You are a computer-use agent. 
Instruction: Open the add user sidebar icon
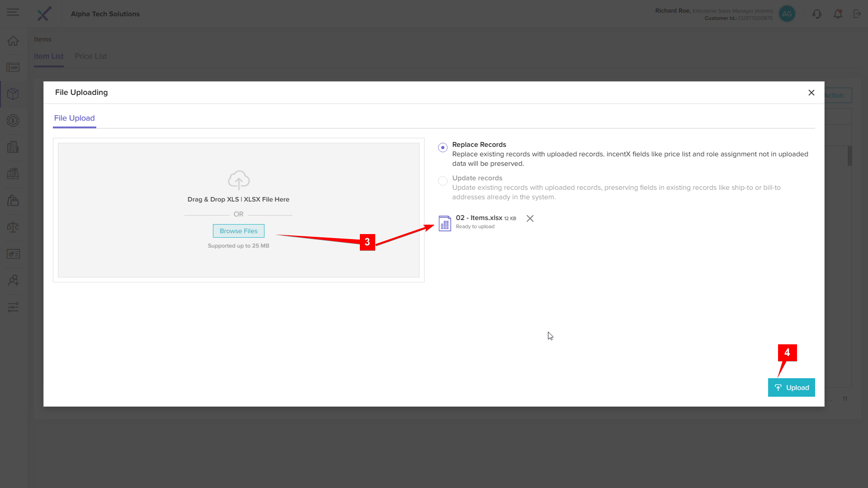coord(13,281)
